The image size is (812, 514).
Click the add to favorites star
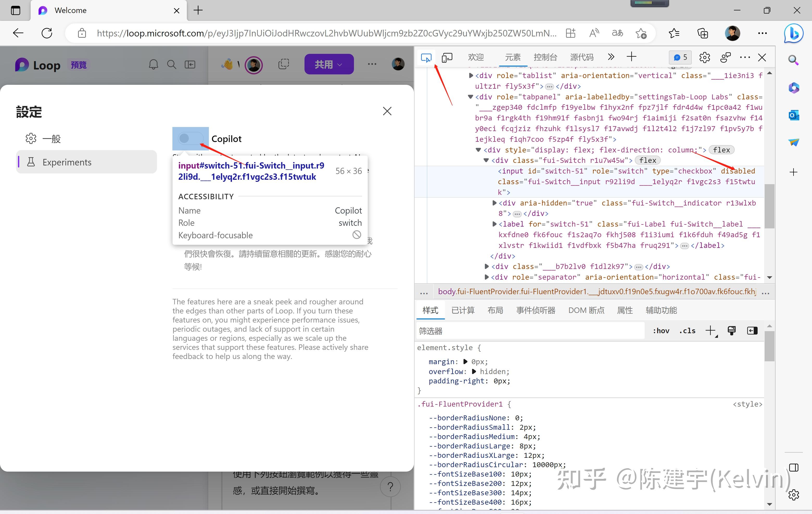(641, 33)
